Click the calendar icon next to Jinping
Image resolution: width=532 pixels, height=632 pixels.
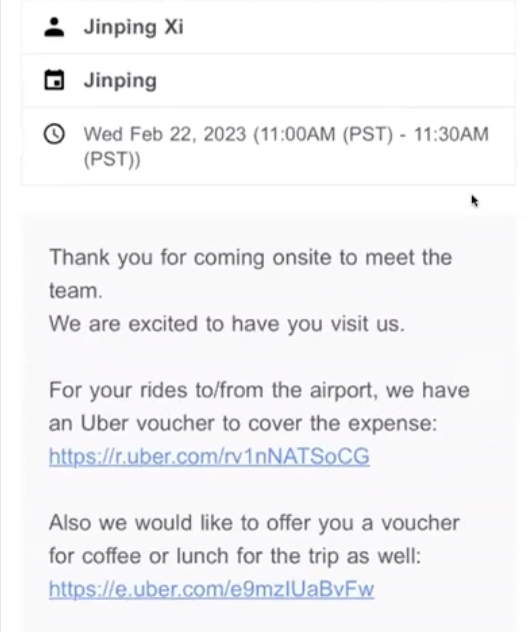tap(54, 80)
